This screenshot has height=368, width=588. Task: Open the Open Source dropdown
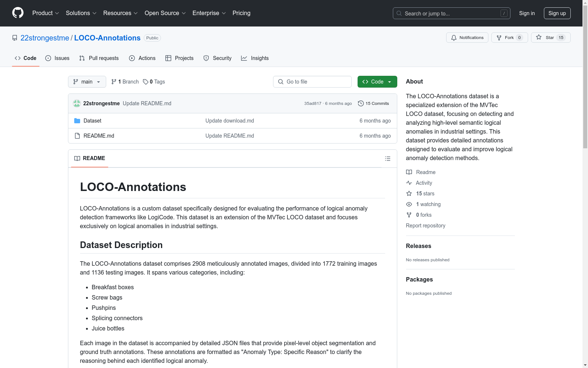click(165, 13)
